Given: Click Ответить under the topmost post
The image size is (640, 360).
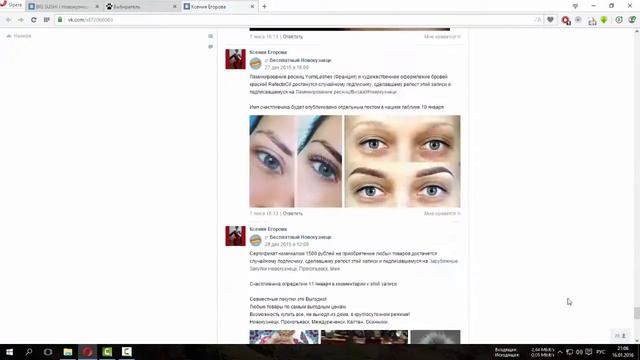Looking at the screenshot, I should [x=293, y=37].
